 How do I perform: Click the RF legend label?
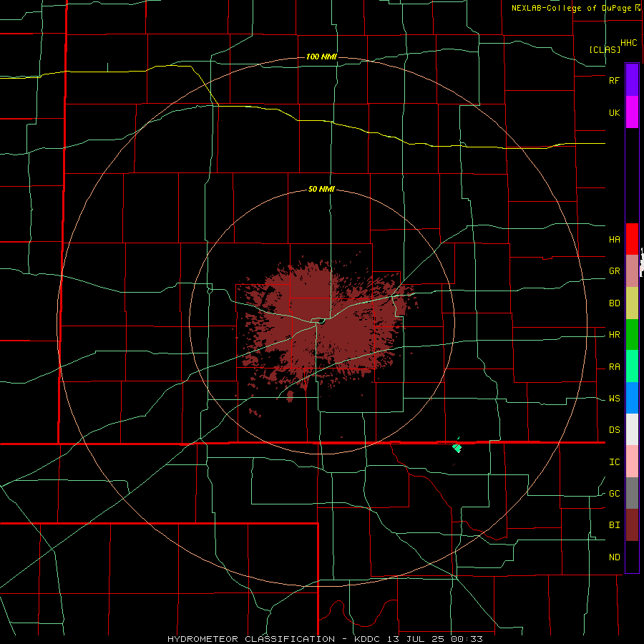coord(614,80)
